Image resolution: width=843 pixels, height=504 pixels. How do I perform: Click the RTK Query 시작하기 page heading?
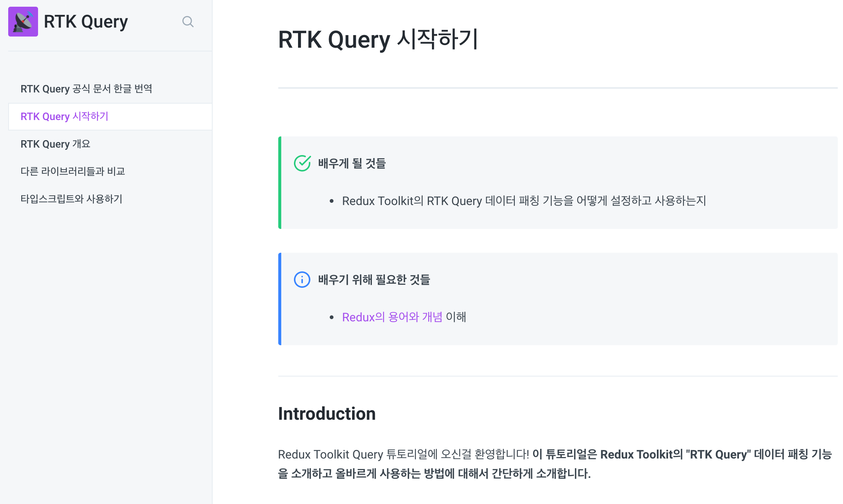377,40
